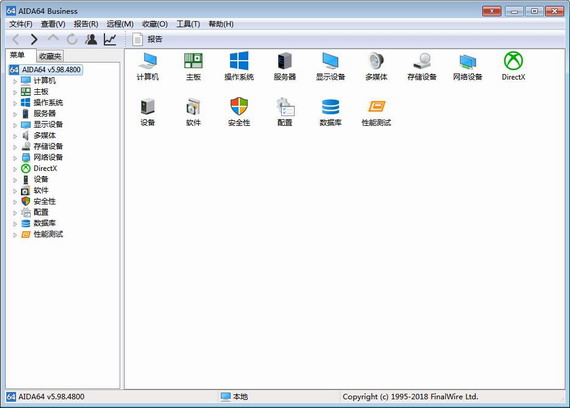
Task: Click the FinalWire copyright status text
Action: pos(410,396)
